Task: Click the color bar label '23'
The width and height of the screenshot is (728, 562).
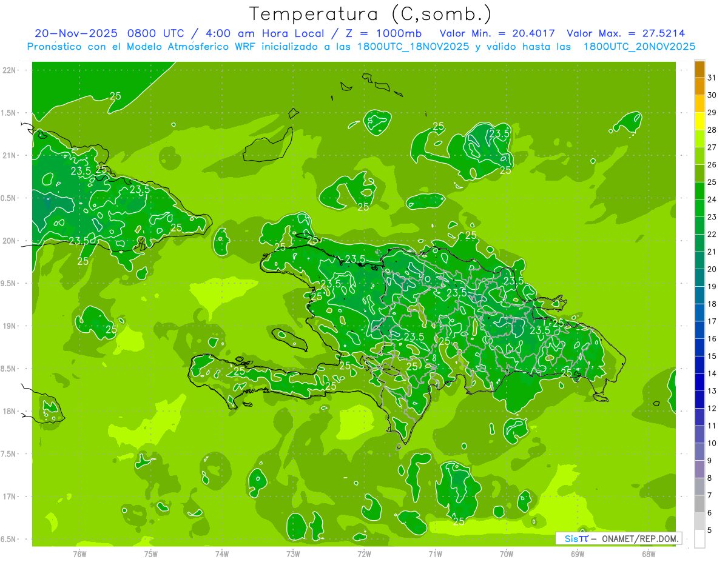Action: [712, 217]
